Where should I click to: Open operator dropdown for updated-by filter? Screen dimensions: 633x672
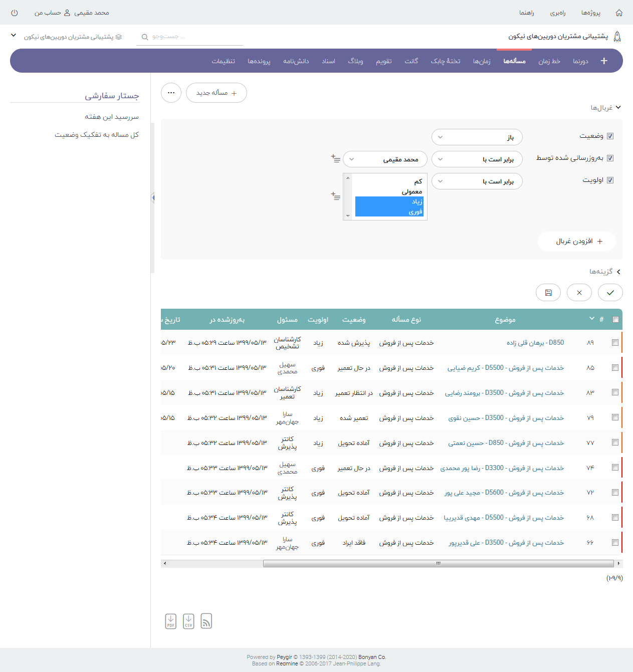[x=477, y=159]
